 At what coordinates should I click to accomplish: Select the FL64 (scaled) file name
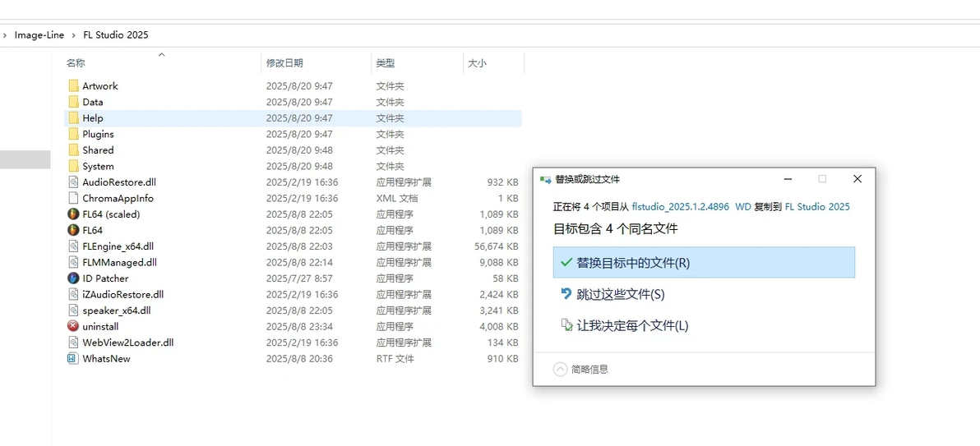[111, 214]
